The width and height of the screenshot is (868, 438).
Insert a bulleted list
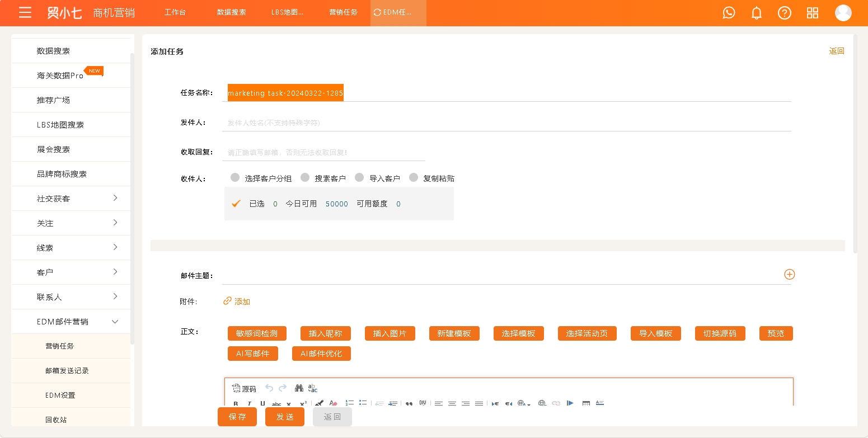point(363,403)
